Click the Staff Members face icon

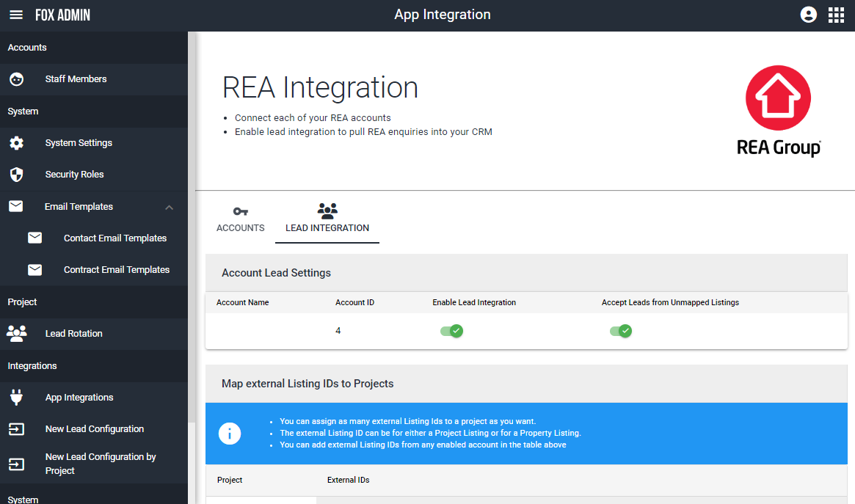[x=16, y=79]
